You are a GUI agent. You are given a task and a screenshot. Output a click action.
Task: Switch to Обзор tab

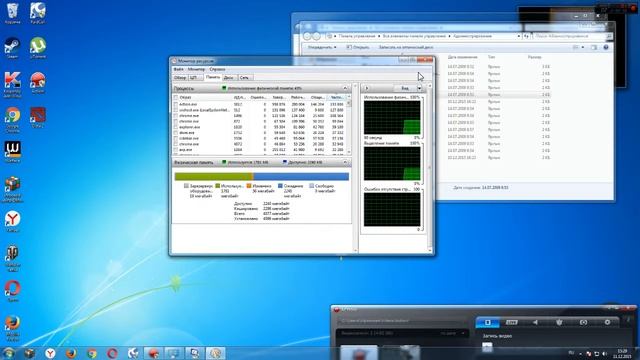point(180,78)
